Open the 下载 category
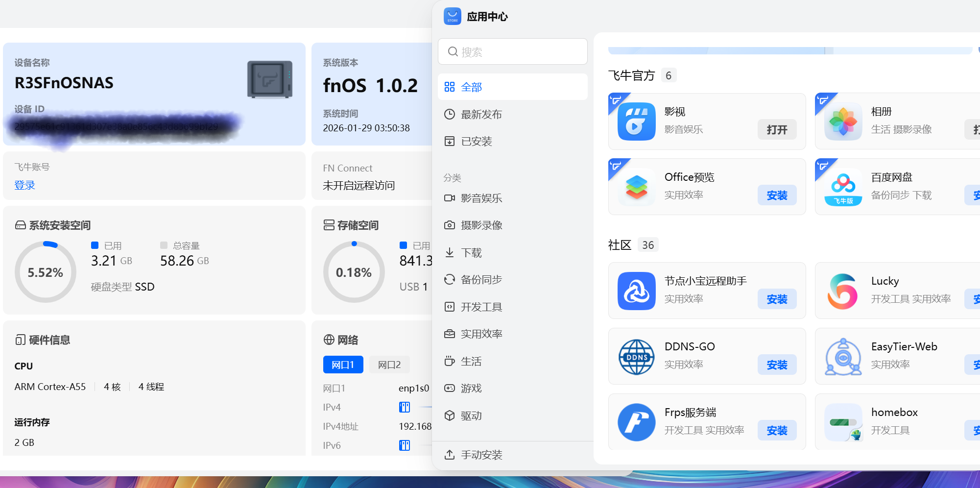 click(471, 252)
